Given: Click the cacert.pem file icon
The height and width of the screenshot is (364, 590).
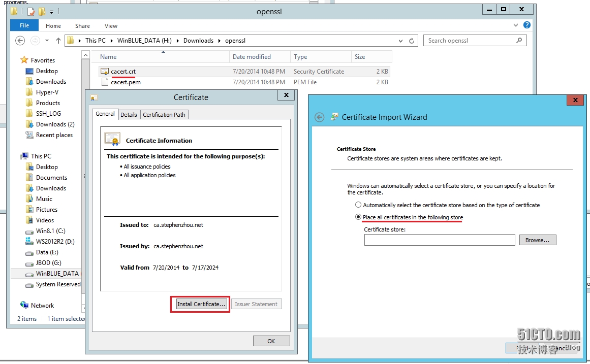Looking at the screenshot, I should pos(105,82).
